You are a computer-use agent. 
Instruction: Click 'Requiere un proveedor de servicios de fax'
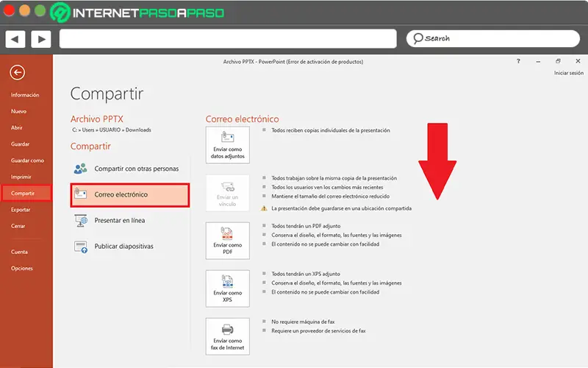(x=318, y=330)
